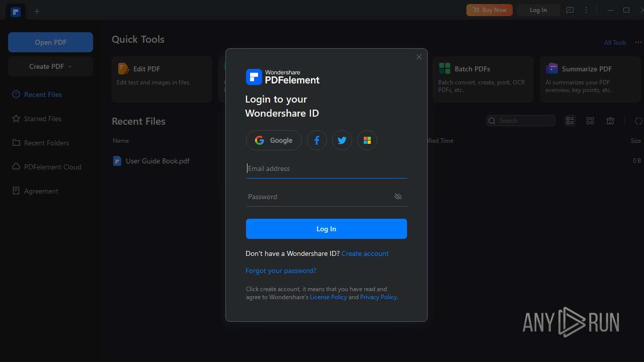
Task: Click the title bar Log In button
Action: pyautogui.click(x=538, y=10)
